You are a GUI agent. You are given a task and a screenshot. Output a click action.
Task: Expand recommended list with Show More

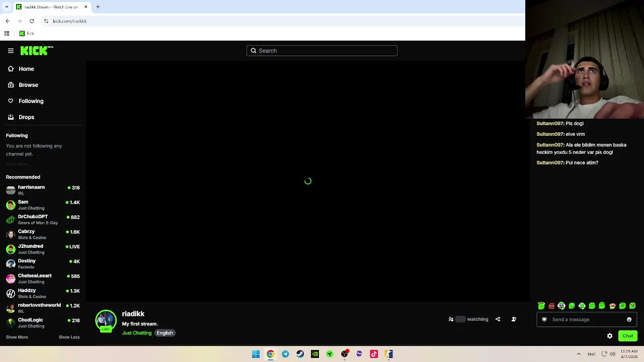pyautogui.click(x=17, y=337)
